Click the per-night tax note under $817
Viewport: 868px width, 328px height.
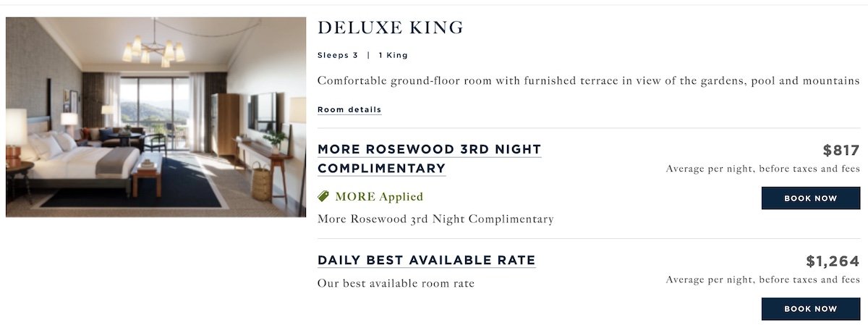point(762,169)
